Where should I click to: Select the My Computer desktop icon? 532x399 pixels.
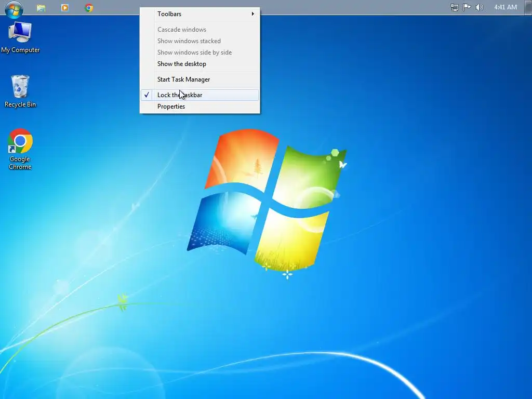[x=20, y=37]
